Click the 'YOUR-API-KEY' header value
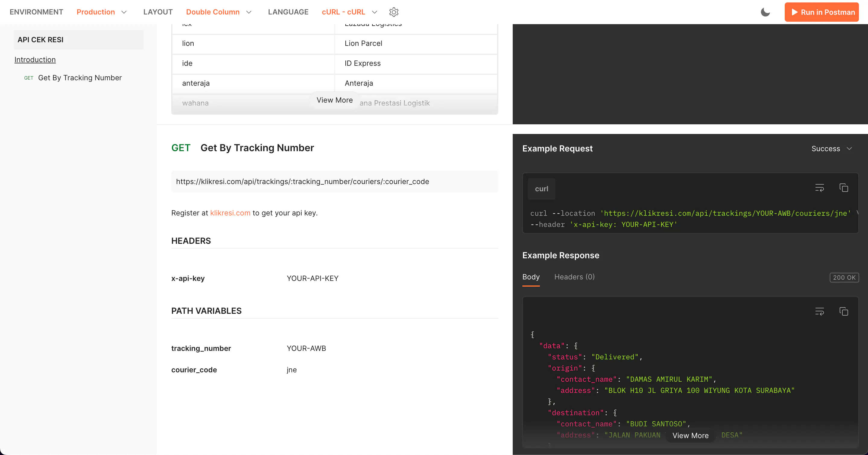Image resolution: width=868 pixels, height=455 pixels. [x=312, y=278]
